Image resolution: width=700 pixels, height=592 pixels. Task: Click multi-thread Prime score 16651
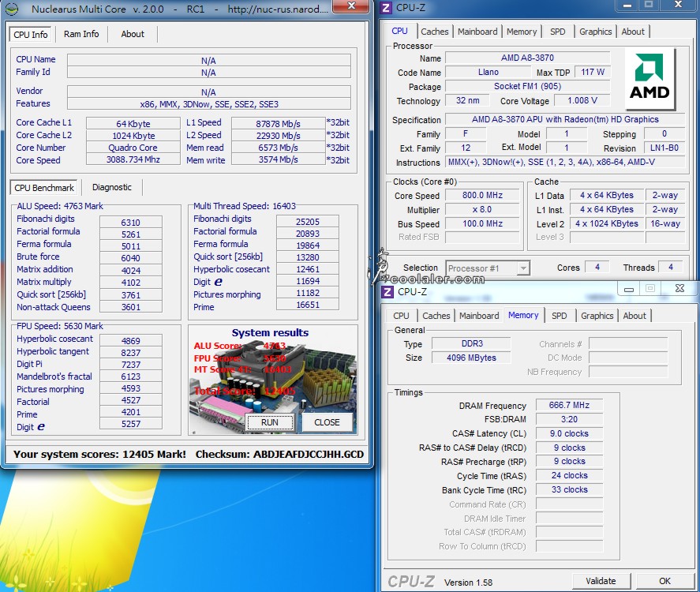308,305
